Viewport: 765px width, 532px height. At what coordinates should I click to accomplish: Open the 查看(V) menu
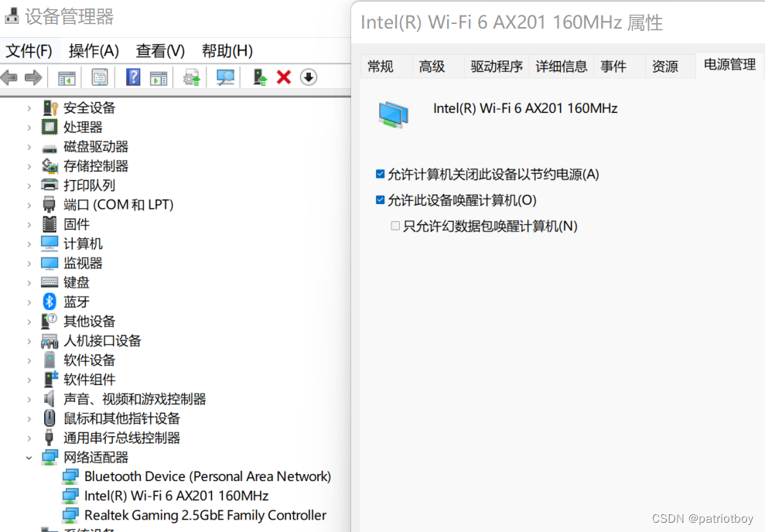tap(161, 51)
